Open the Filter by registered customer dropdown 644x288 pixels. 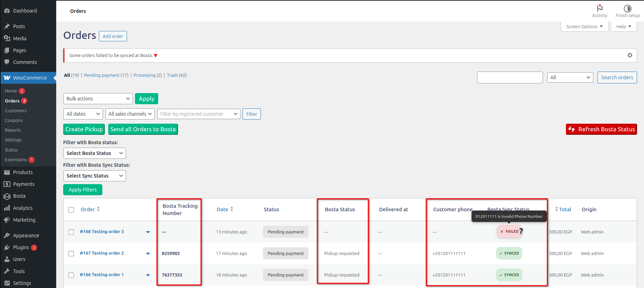(199, 114)
